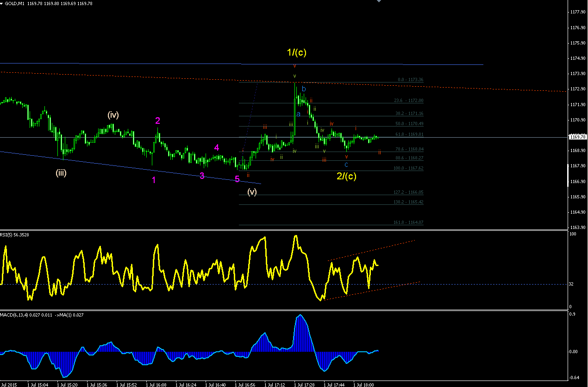
Task: Click Fibonacci level 100.0 - 1167.62
Action: point(408,168)
